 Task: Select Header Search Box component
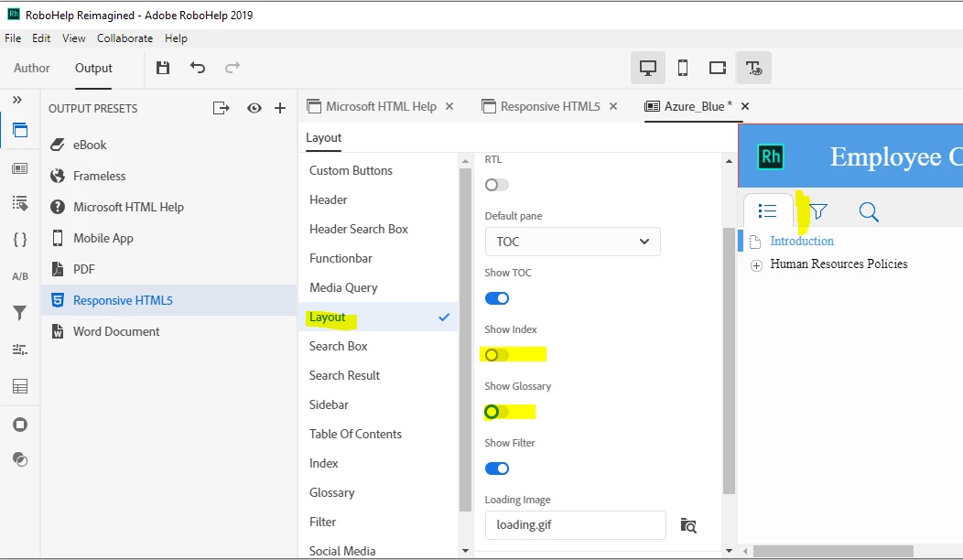tap(378, 229)
